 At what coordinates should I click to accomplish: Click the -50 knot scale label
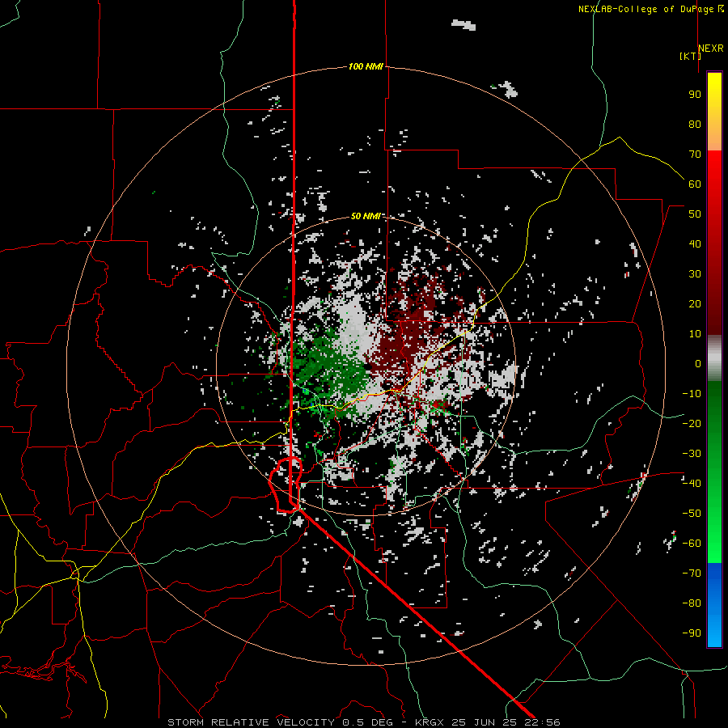click(692, 513)
